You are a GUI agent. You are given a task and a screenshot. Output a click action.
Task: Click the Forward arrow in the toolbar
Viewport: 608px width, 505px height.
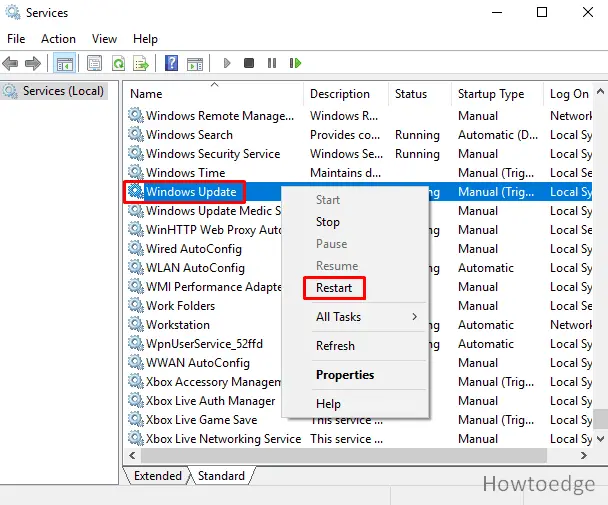pyautogui.click(x=33, y=63)
